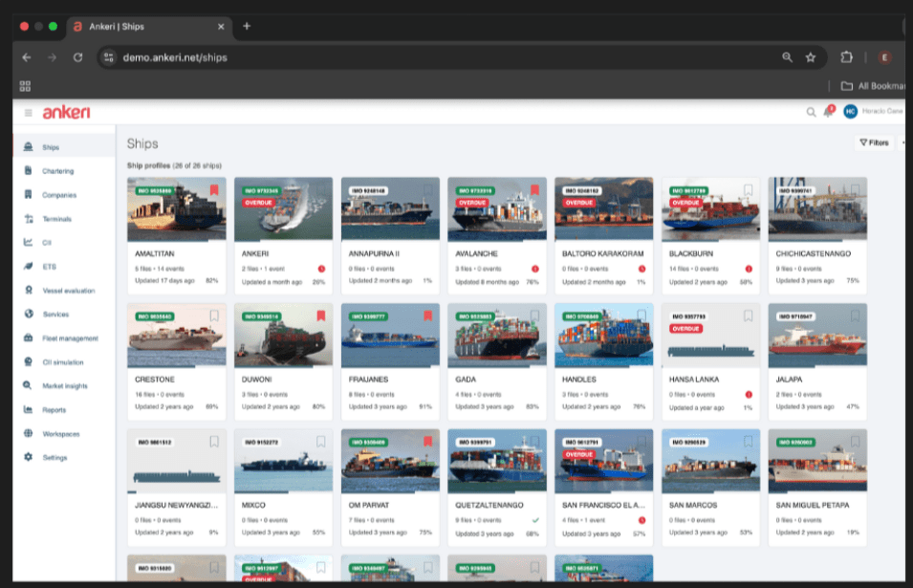Unbookmark the AVALANCHE ship card
Image resolution: width=913 pixels, height=588 pixels.
point(536,188)
